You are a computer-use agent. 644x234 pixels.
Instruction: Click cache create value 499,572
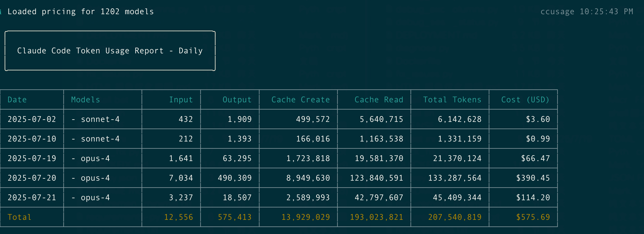click(x=313, y=119)
